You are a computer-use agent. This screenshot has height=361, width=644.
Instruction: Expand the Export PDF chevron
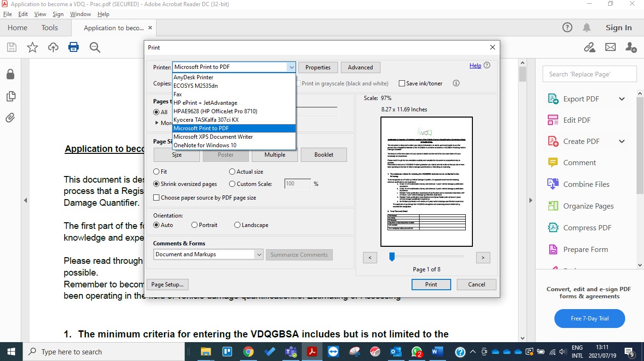coord(622,99)
